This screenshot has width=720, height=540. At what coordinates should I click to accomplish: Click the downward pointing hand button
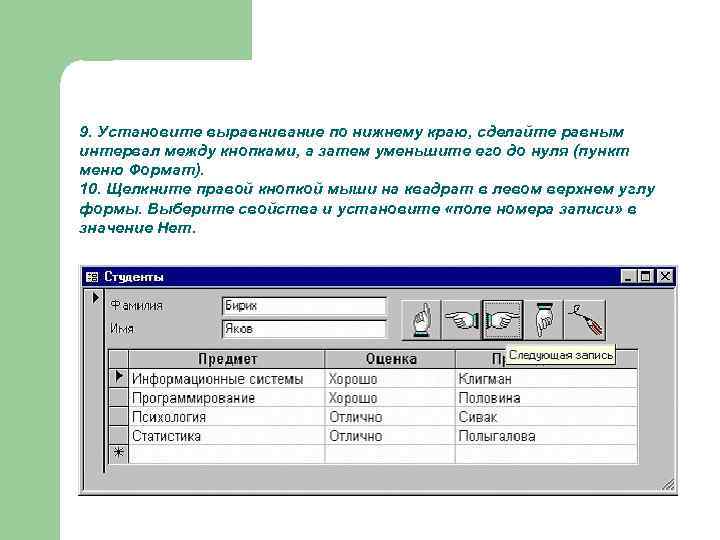543,320
